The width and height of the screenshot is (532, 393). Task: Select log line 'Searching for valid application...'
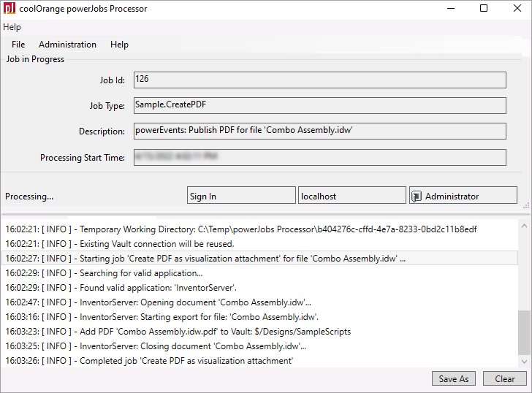click(x=260, y=273)
